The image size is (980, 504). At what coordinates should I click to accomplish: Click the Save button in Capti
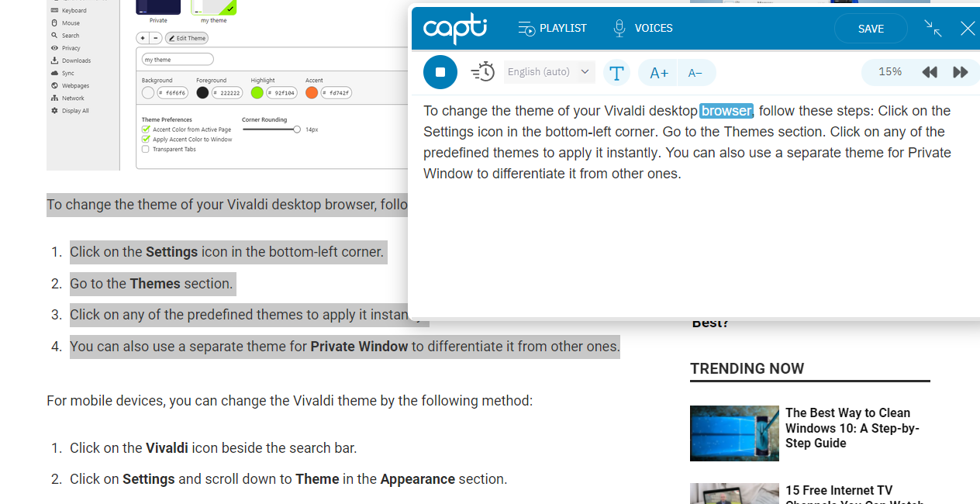click(x=871, y=29)
